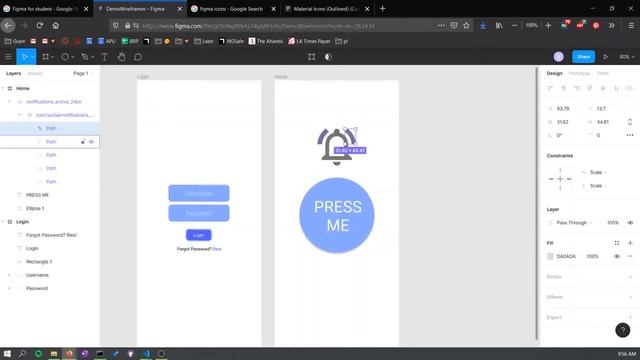Click the align horizontal centers icon

[x=563, y=88]
